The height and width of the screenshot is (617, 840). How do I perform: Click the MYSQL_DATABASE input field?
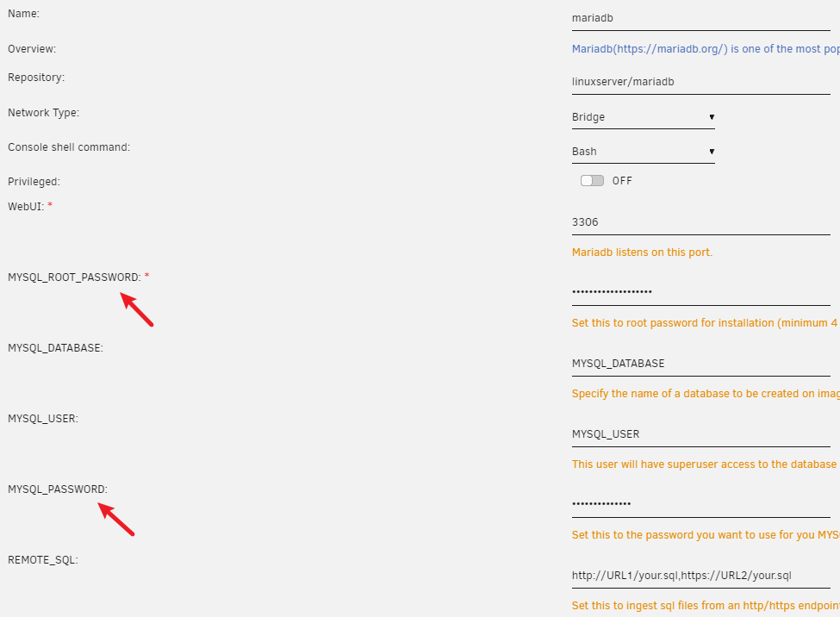(x=700, y=364)
